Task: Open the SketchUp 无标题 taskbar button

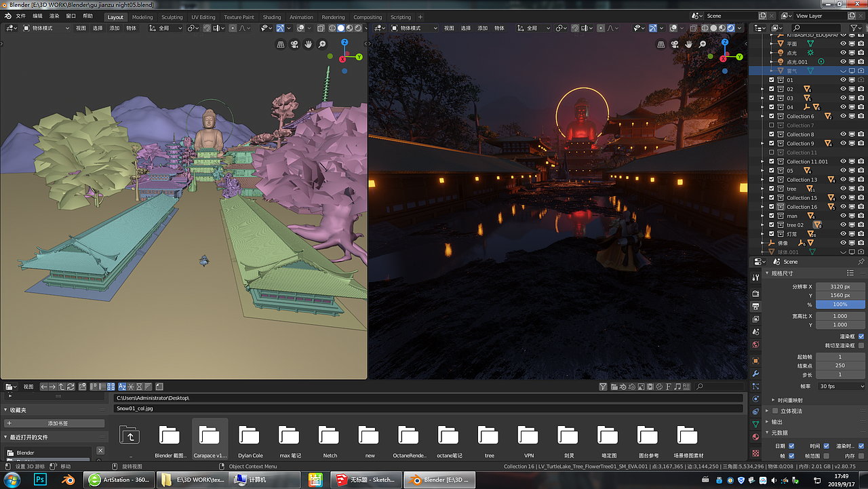Action: pos(366,480)
